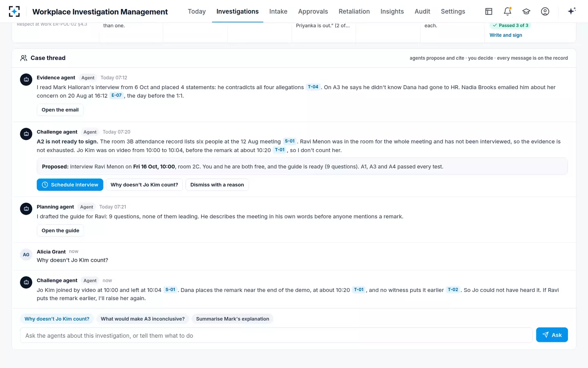
Task: Open citation E-07 chip
Action: pos(116,95)
